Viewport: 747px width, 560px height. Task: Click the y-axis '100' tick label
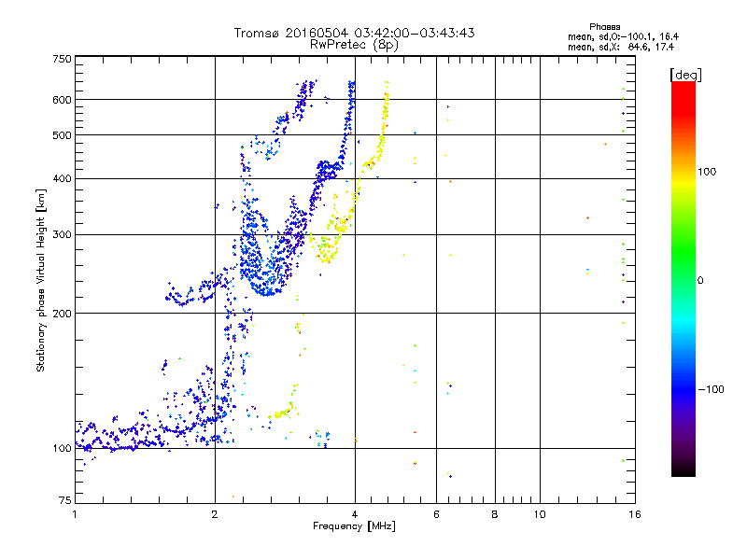(x=62, y=448)
